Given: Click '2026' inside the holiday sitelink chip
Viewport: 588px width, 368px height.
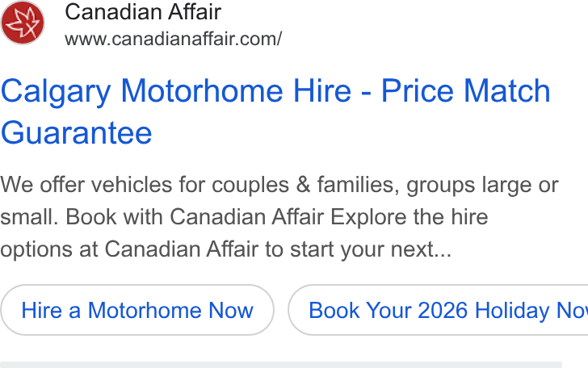Looking at the screenshot, I should [x=443, y=310].
